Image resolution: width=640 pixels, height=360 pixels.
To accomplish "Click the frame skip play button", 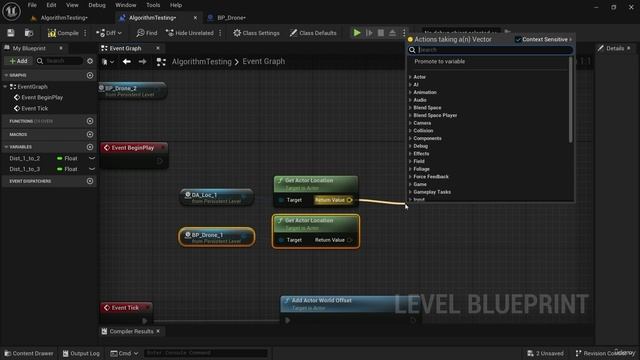I will (x=369, y=33).
